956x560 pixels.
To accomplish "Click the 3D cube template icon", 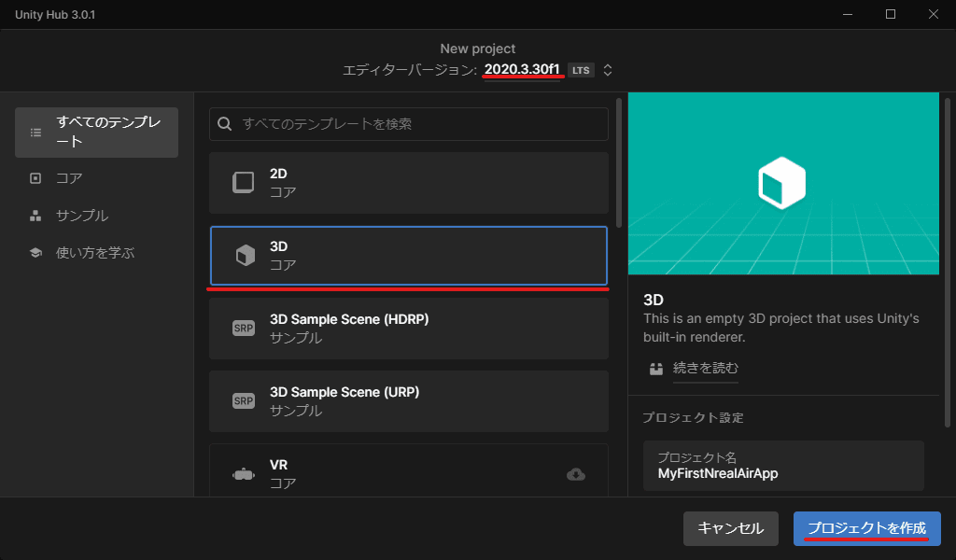I will click(x=246, y=256).
